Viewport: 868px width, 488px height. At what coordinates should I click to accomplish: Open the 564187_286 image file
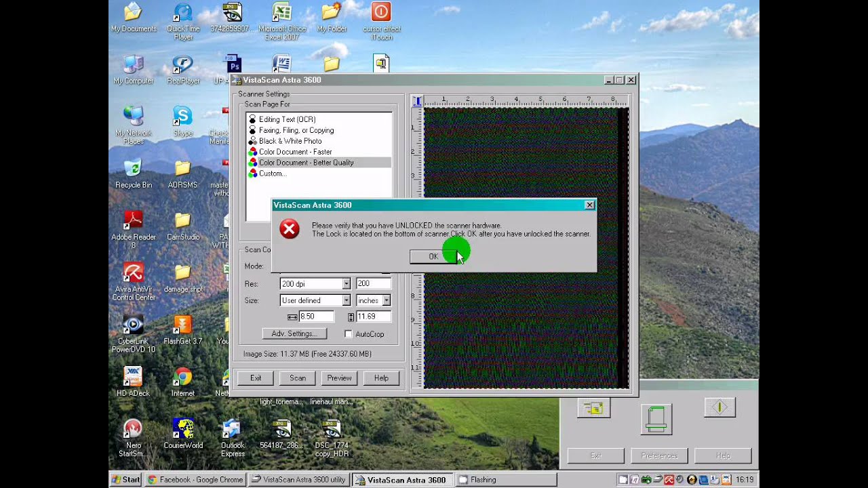282,434
